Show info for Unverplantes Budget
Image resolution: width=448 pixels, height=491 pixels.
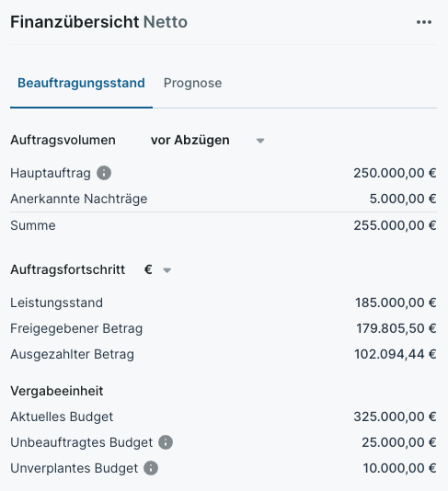(151, 468)
